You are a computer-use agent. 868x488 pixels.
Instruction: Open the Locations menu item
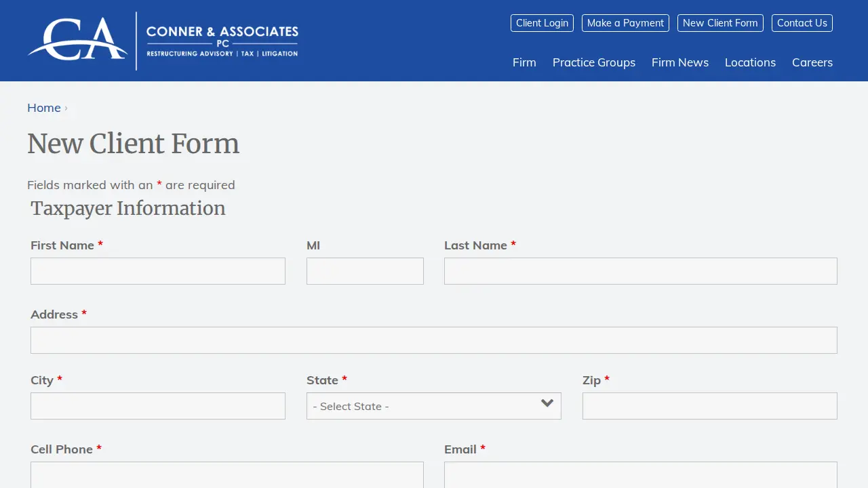(x=750, y=62)
